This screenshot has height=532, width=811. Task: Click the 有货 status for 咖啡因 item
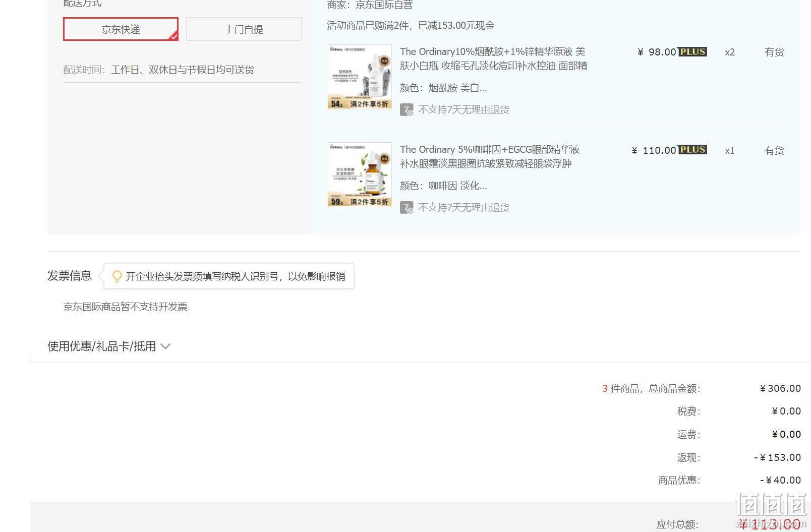pyautogui.click(x=774, y=150)
